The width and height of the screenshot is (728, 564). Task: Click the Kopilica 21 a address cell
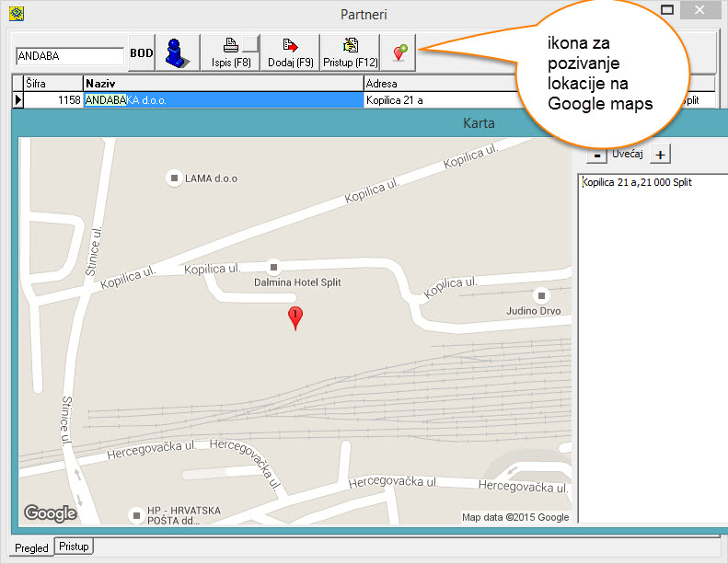[x=441, y=99]
